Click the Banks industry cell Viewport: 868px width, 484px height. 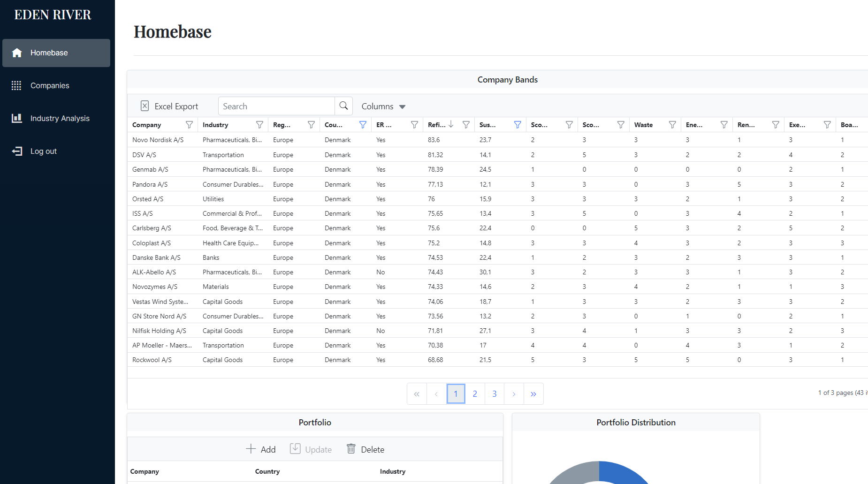(x=233, y=257)
